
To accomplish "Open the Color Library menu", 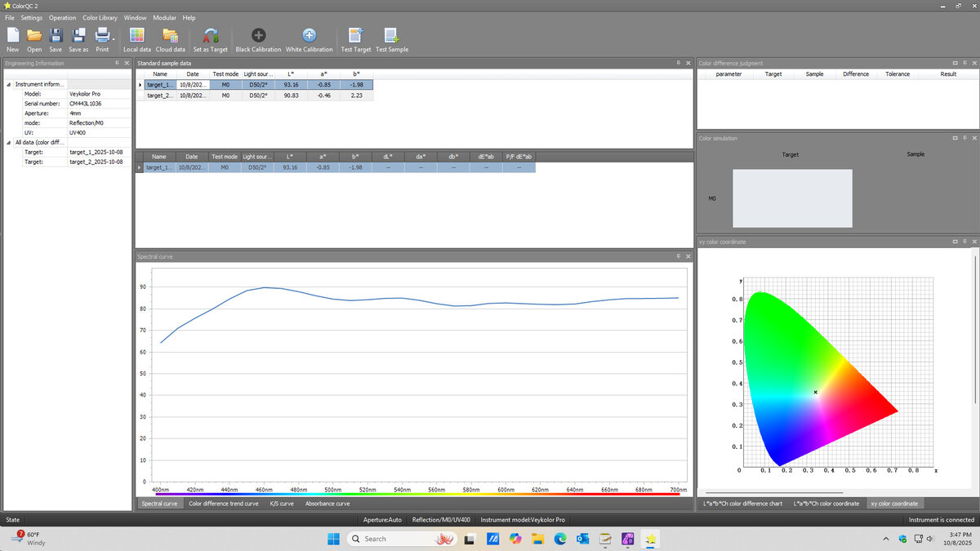I will (101, 17).
